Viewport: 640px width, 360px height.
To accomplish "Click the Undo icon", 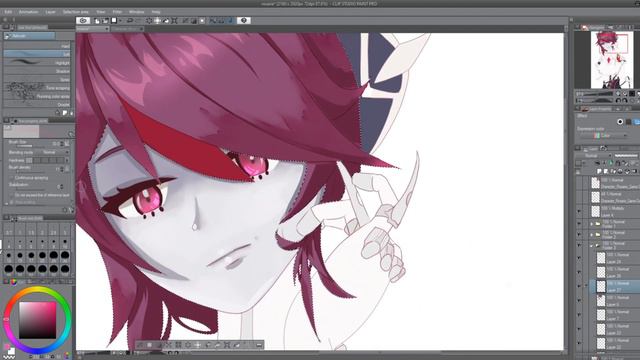I will tap(130, 20).
